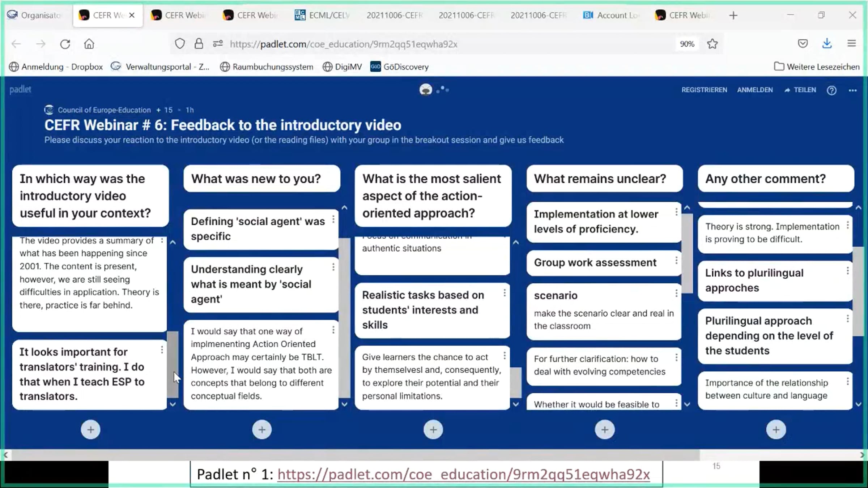Screen dimensions: 868x488
Task: Open options for 'scenario' post
Action: tap(676, 294)
